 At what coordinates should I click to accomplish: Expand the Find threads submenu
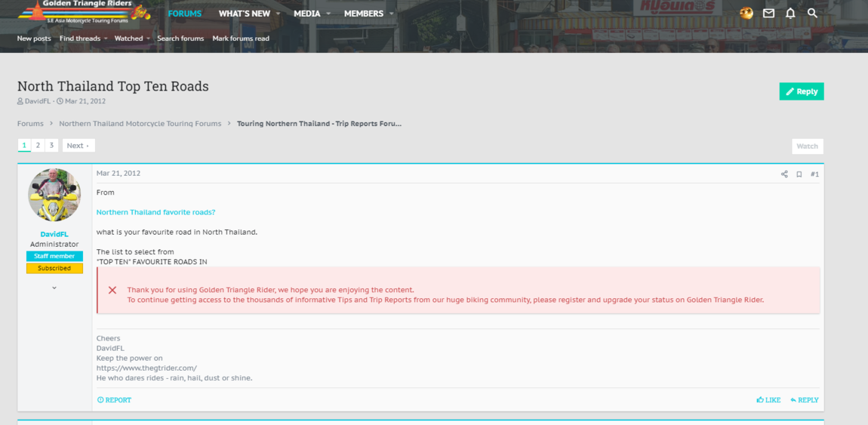(106, 38)
